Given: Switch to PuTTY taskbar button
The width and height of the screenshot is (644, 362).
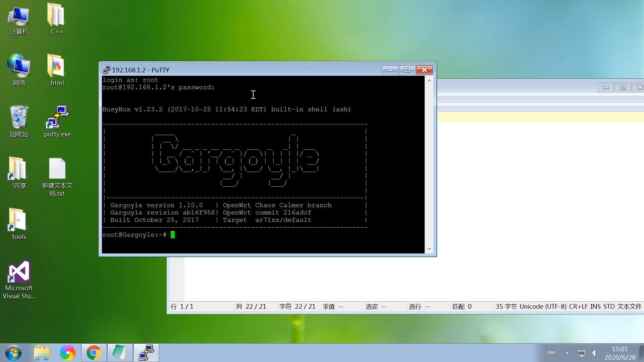Looking at the screenshot, I should (x=146, y=353).
